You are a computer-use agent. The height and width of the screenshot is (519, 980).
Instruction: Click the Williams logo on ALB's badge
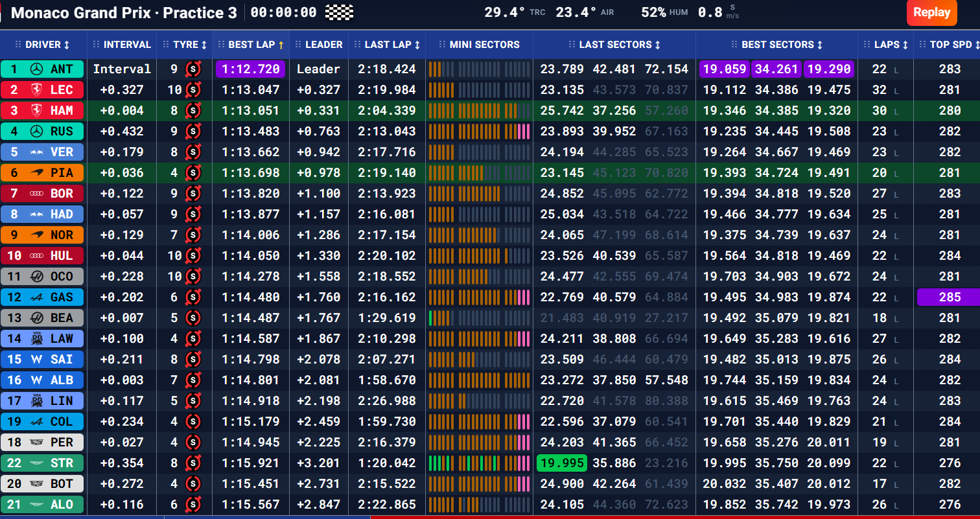click(36, 380)
